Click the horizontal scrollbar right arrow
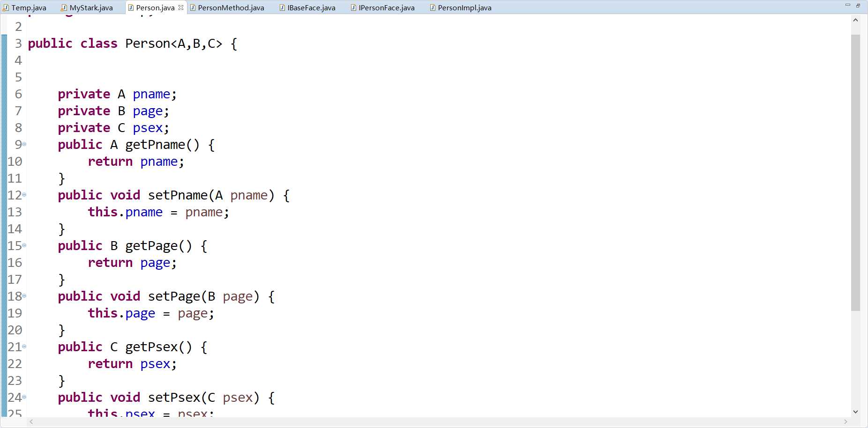 coord(846,422)
